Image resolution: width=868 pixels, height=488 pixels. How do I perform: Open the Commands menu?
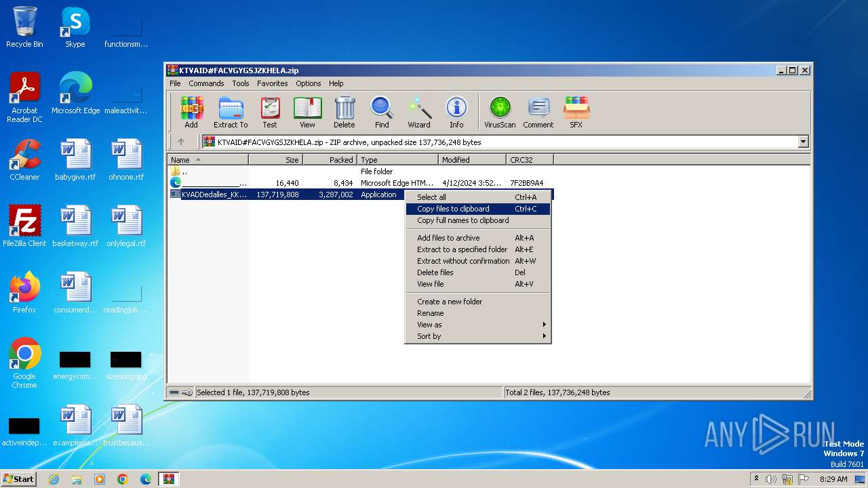pyautogui.click(x=206, y=83)
